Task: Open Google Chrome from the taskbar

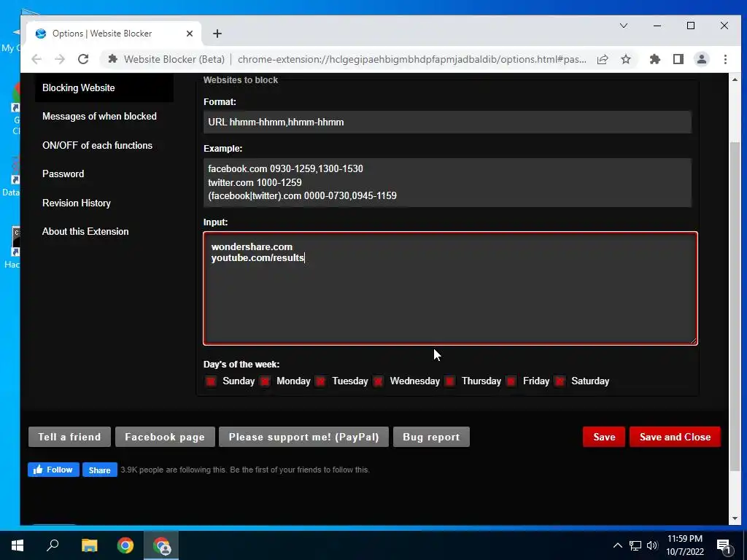Action: coord(125,545)
